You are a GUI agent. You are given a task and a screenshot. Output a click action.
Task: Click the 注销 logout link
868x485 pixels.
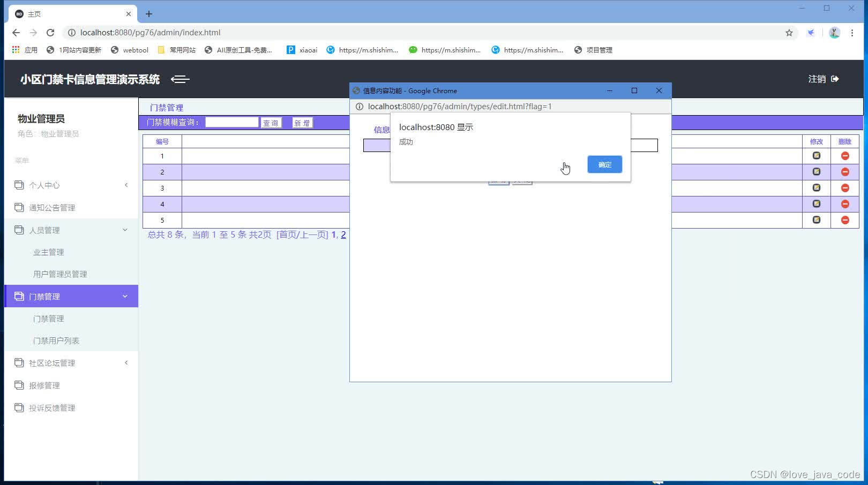tap(817, 79)
